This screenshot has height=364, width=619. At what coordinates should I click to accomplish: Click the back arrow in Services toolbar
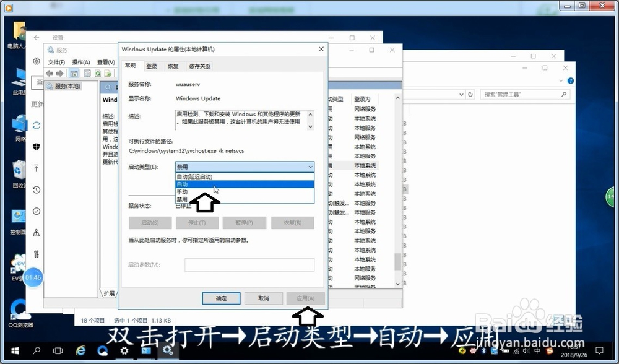tap(50, 74)
